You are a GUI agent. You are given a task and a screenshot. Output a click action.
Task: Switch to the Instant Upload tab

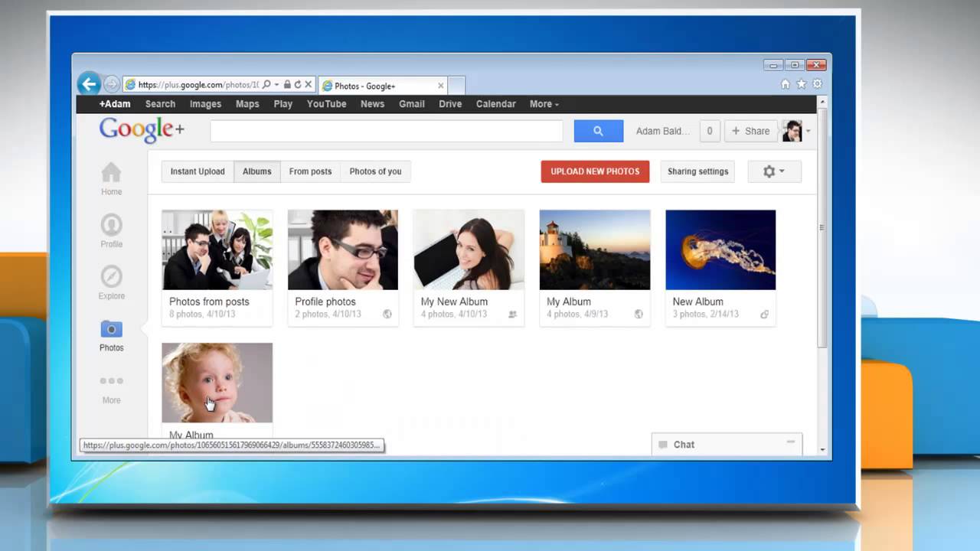[x=198, y=171]
